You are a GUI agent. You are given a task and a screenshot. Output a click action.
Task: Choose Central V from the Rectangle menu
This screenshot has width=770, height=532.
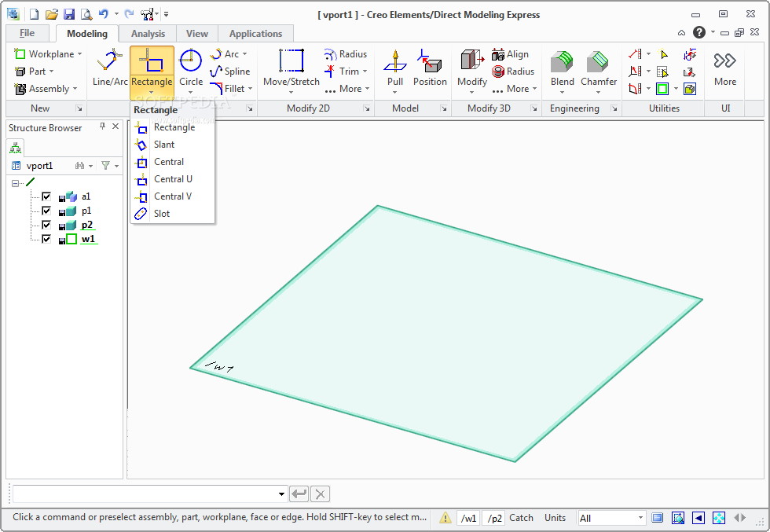pos(172,196)
